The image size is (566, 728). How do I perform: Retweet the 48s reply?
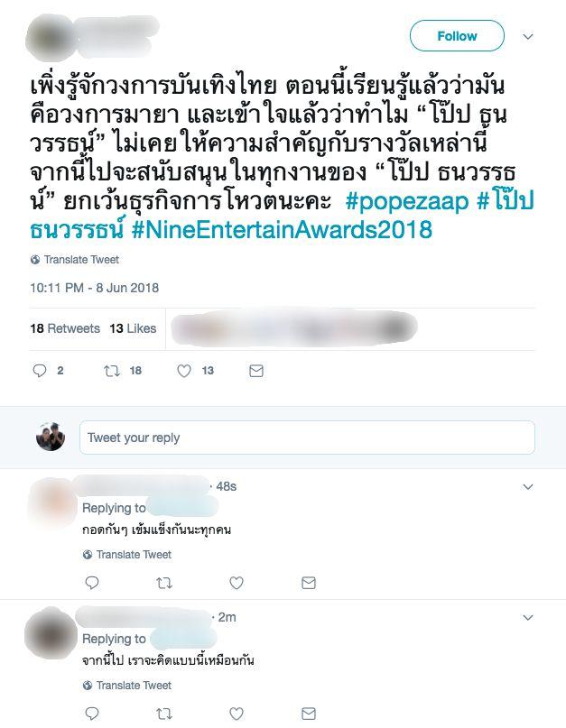click(x=164, y=583)
